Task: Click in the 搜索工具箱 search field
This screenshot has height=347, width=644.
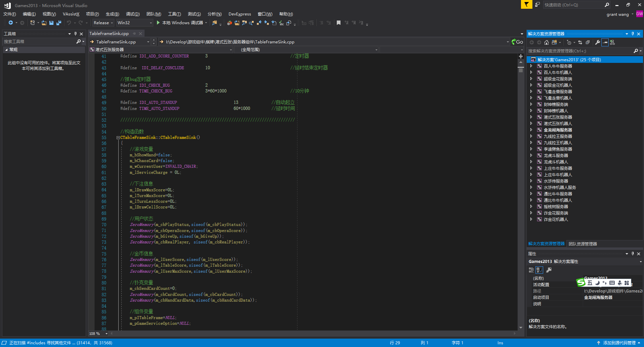Action: coord(39,41)
